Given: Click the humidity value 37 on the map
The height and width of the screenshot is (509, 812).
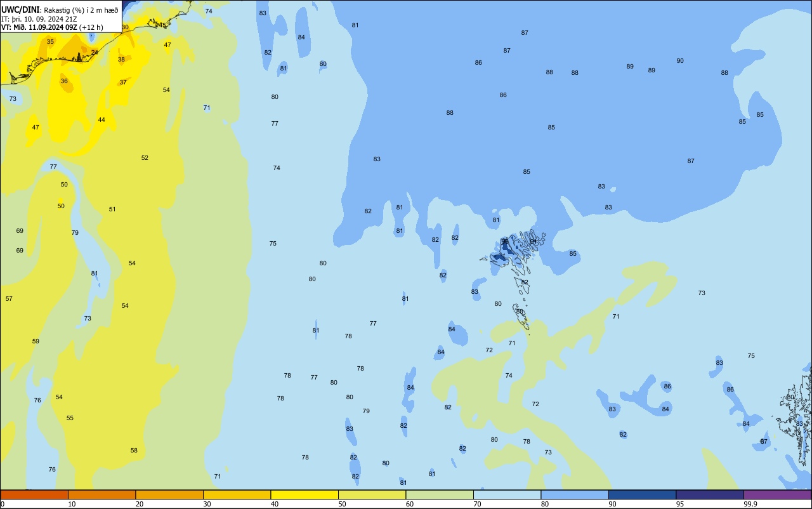Looking at the screenshot, I should point(123,83).
